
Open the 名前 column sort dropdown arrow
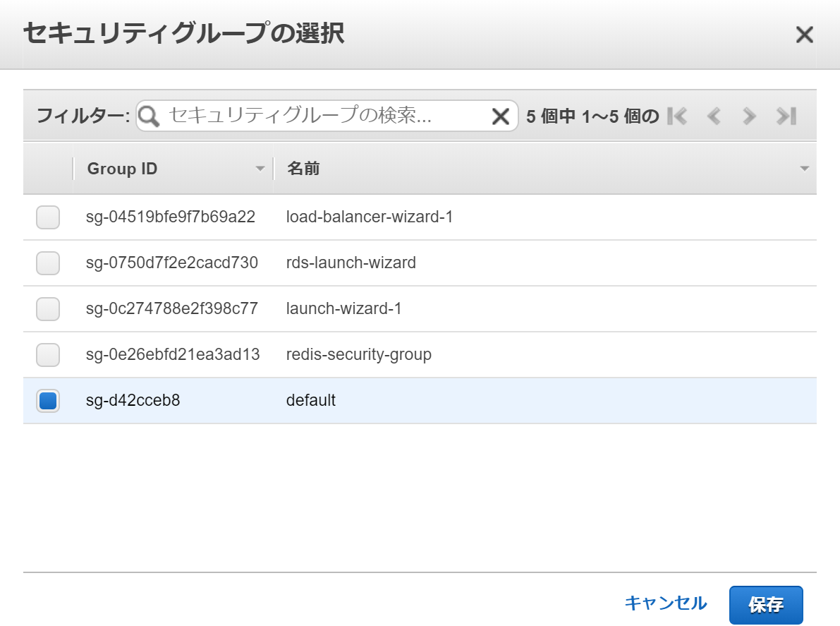pyautogui.click(x=804, y=169)
